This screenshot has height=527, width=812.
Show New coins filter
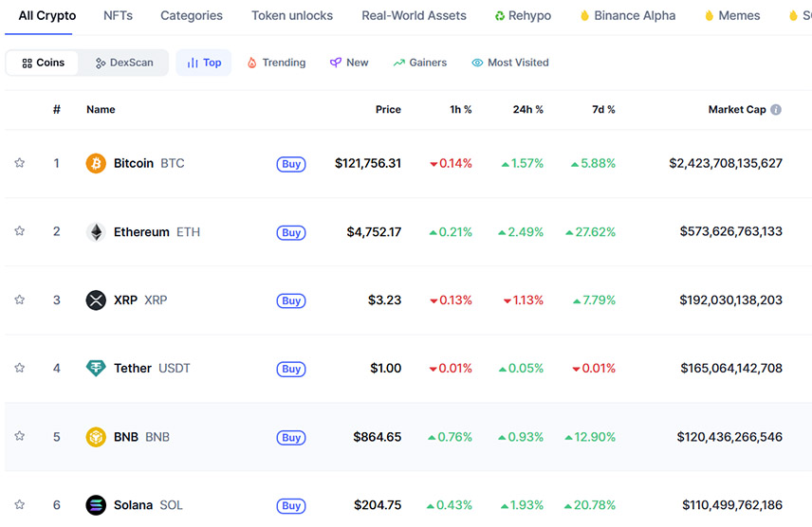(349, 63)
